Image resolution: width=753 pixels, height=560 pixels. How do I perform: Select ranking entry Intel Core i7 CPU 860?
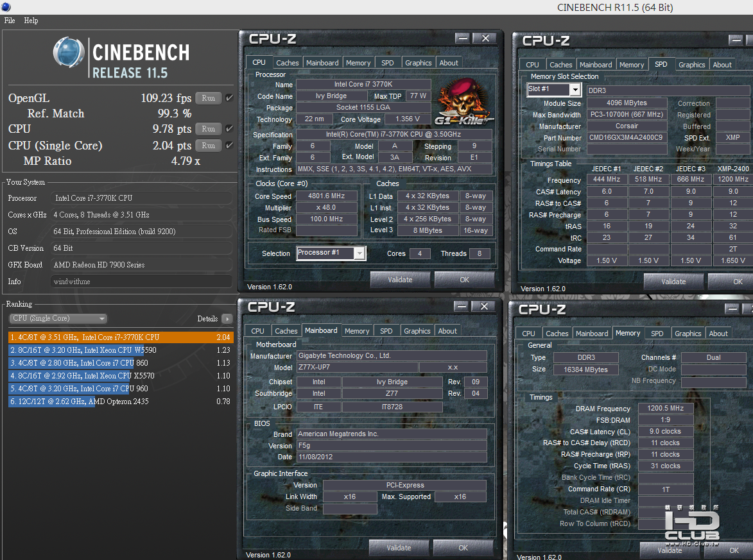(121, 363)
